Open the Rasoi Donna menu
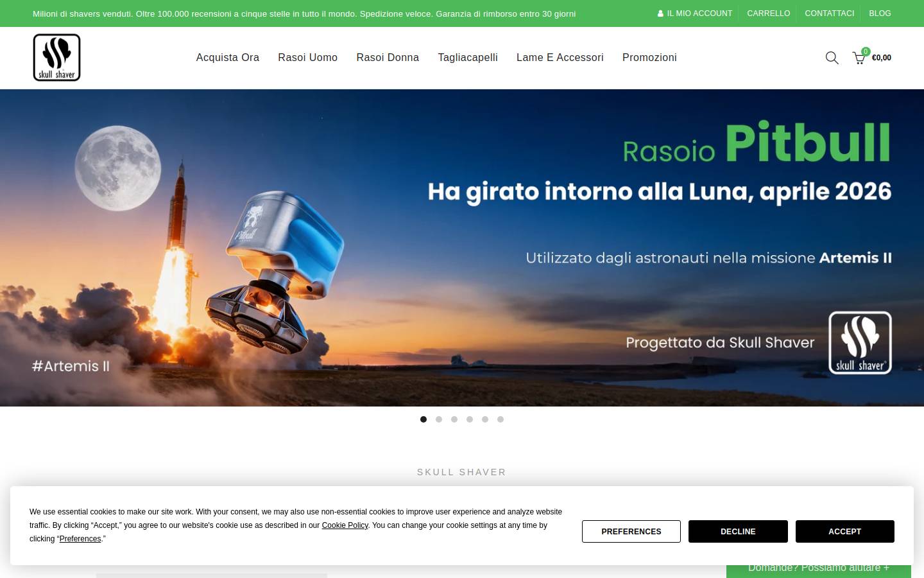Image resolution: width=924 pixels, height=578 pixels. click(x=388, y=58)
